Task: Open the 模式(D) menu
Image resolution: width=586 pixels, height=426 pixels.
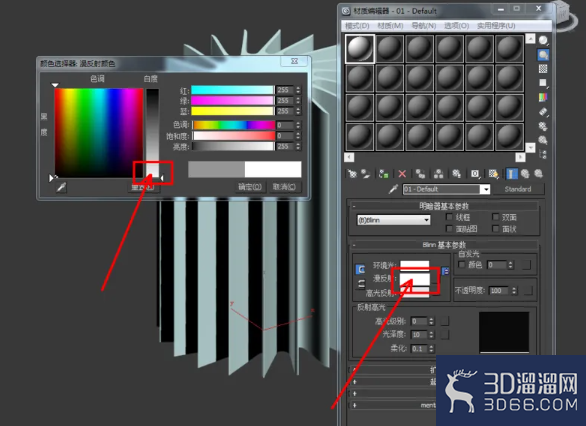Action: 357,26
